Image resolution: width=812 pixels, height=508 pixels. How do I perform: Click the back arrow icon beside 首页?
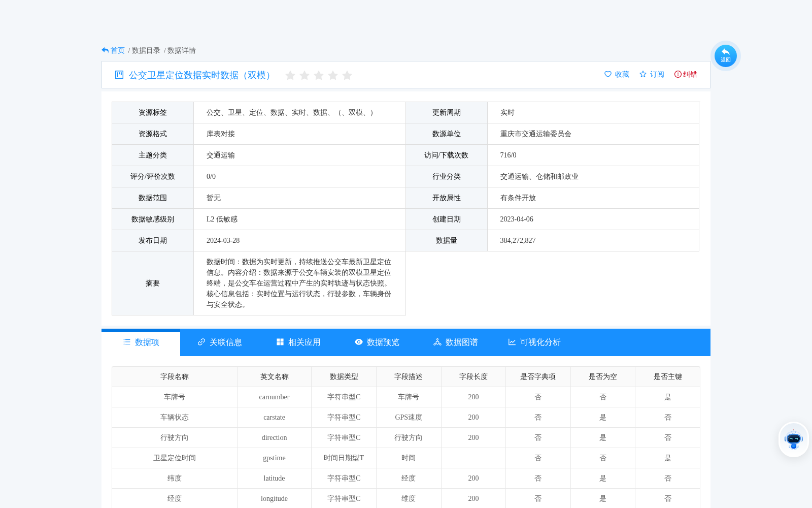(x=105, y=50)
